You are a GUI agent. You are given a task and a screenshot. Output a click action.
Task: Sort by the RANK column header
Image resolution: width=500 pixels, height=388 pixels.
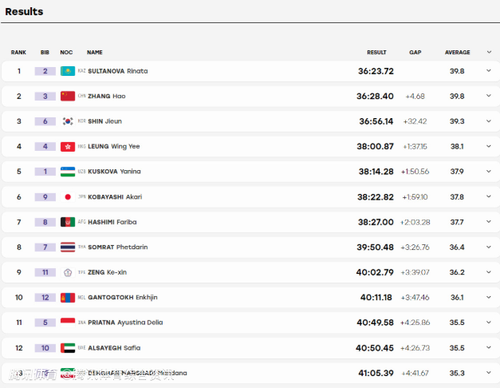tap(18, 52)
